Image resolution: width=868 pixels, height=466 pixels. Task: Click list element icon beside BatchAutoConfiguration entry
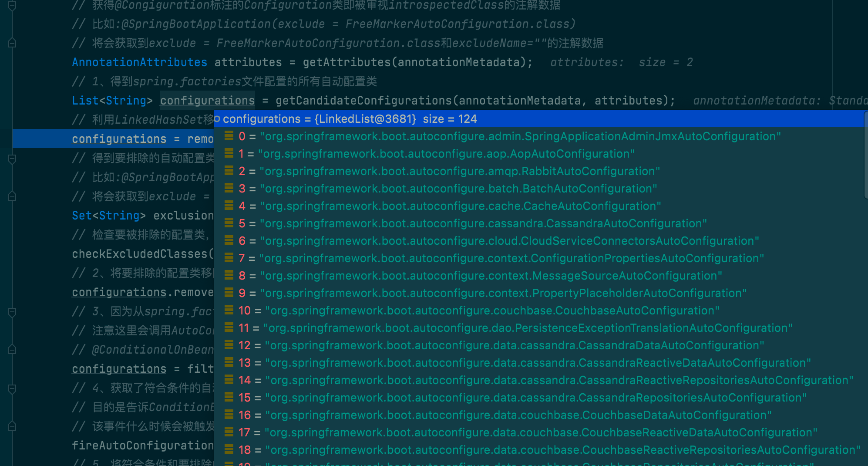tap(229, 188)
